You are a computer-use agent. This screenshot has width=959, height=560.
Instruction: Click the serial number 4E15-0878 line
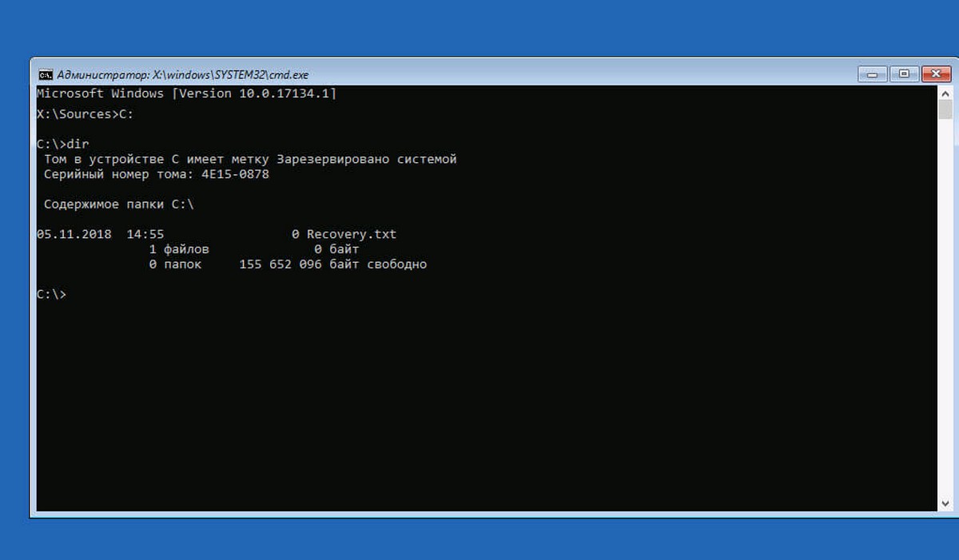pos(156,174)
